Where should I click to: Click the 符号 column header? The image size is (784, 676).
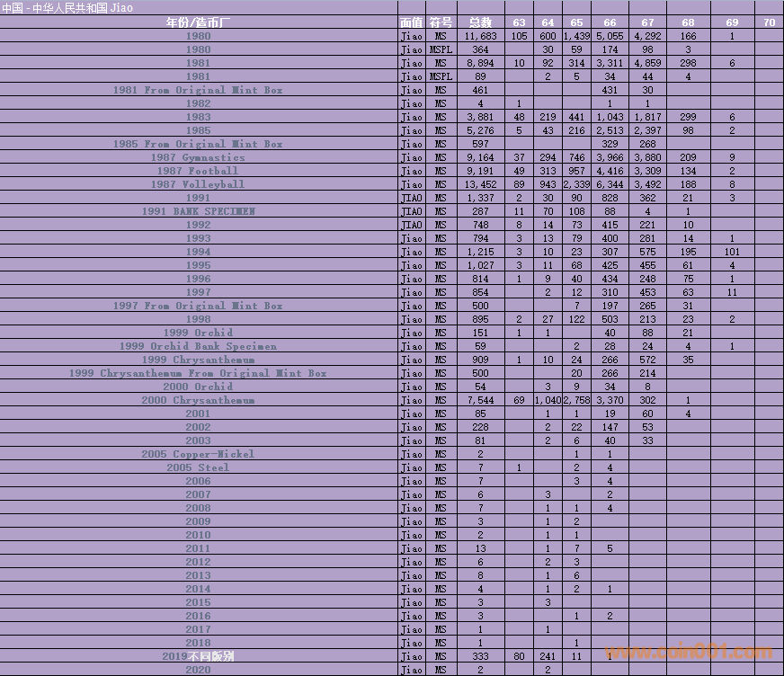tap(441, 22)
